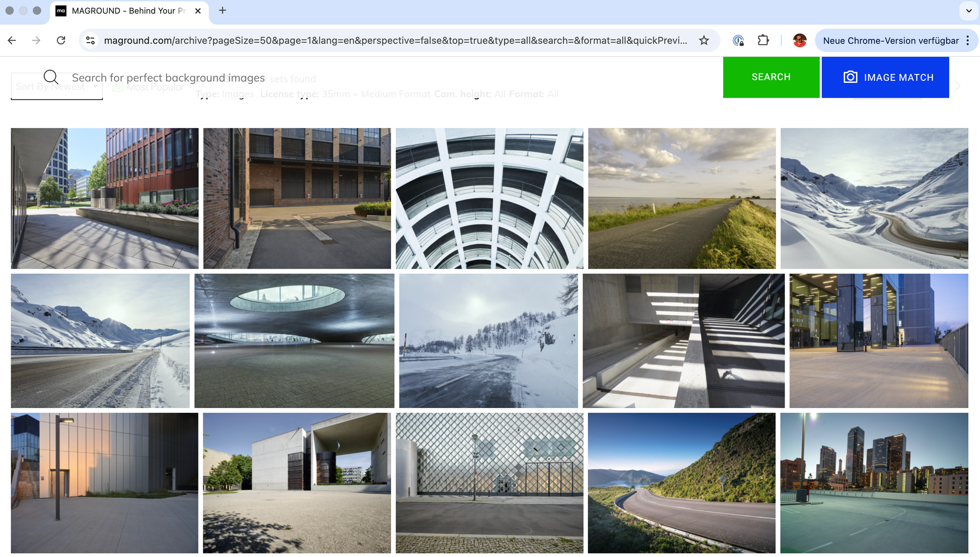This screenshot has height=557, width=980.
Task: Open the spiral parking garage thumbnail
Action: [x=490, y=198]
